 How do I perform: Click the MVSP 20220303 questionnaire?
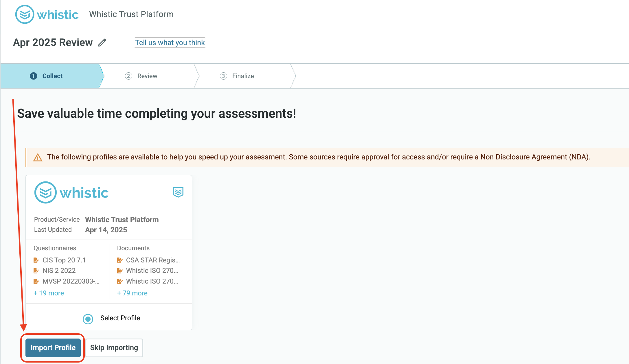tap(71, 281)
